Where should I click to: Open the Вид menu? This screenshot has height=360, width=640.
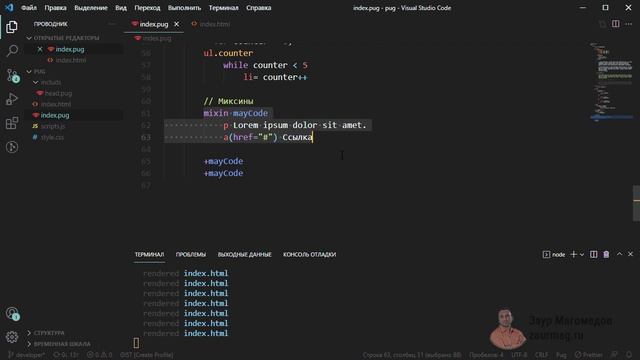(121, 8)
